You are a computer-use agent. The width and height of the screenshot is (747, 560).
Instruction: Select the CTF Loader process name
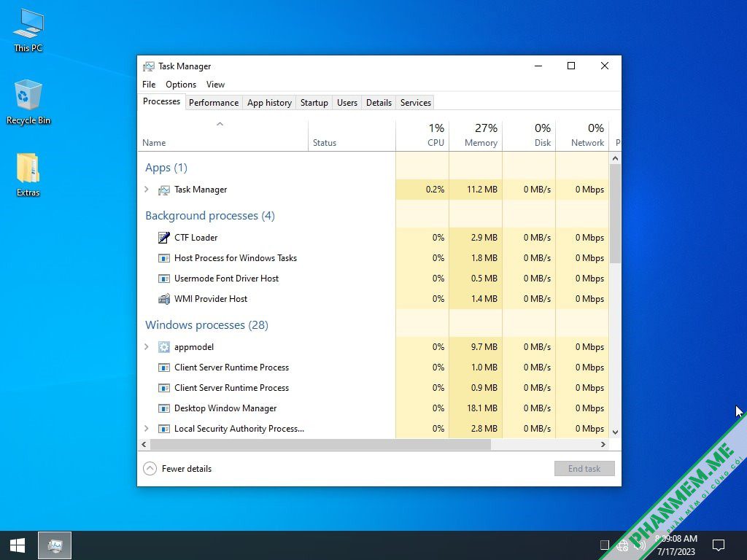[x=196, y=238]
